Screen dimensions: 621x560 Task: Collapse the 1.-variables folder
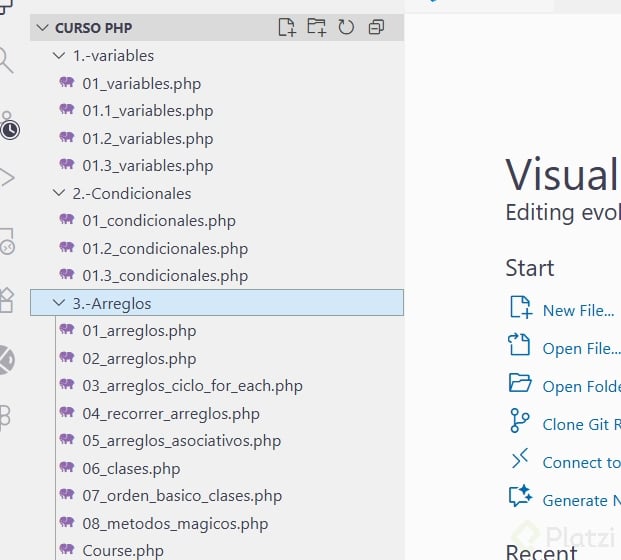coord(59,56)
